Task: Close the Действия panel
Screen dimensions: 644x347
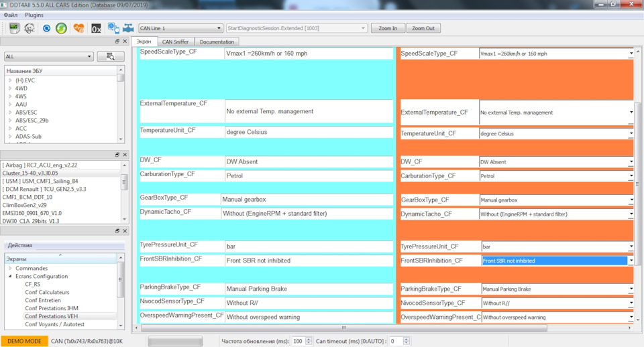Action: 125,231
